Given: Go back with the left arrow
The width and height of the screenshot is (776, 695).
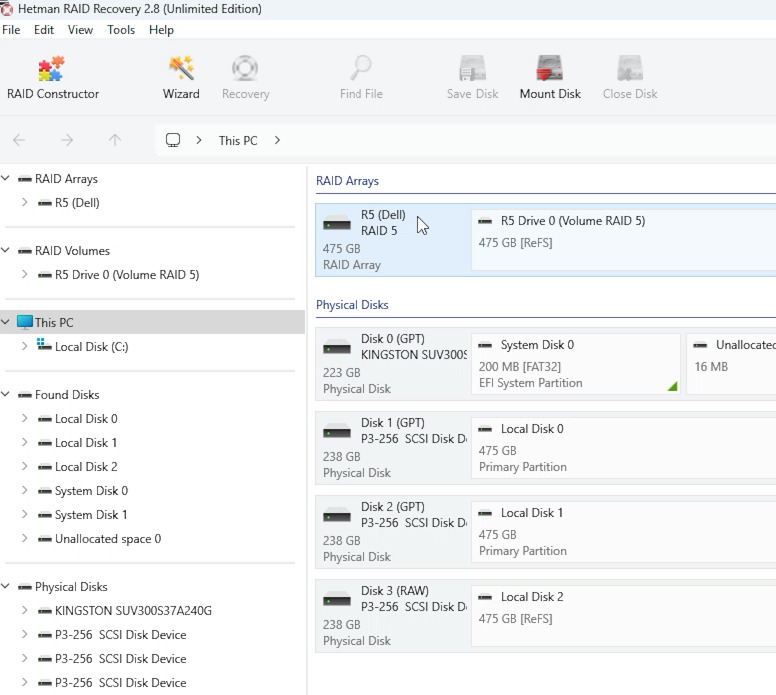Looking at the screenshot, I should 19,141.
